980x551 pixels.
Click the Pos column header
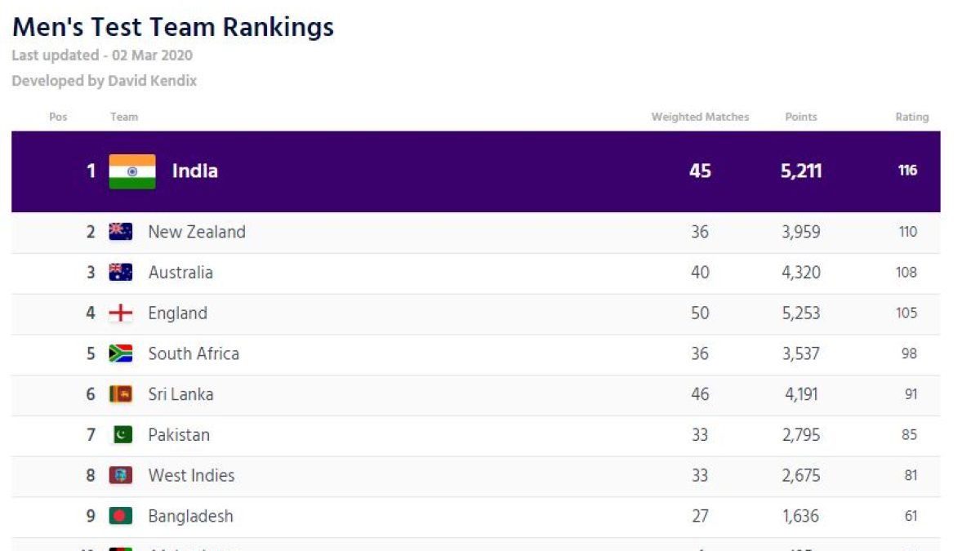(x=58, y=117)
